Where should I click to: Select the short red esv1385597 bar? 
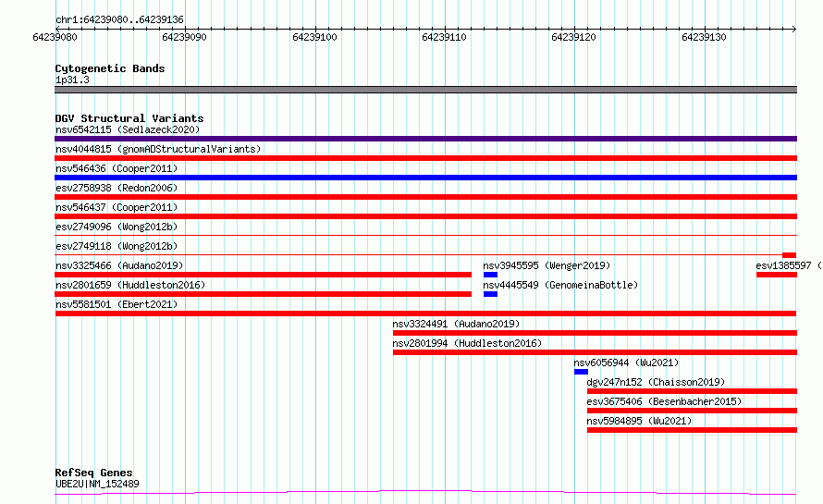pos(777,275)
